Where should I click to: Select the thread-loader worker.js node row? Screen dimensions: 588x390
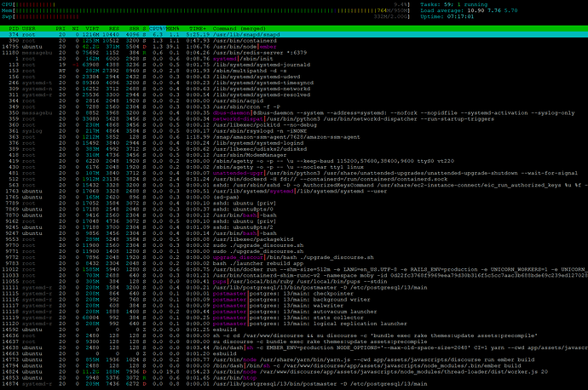[x=294, y=371]
